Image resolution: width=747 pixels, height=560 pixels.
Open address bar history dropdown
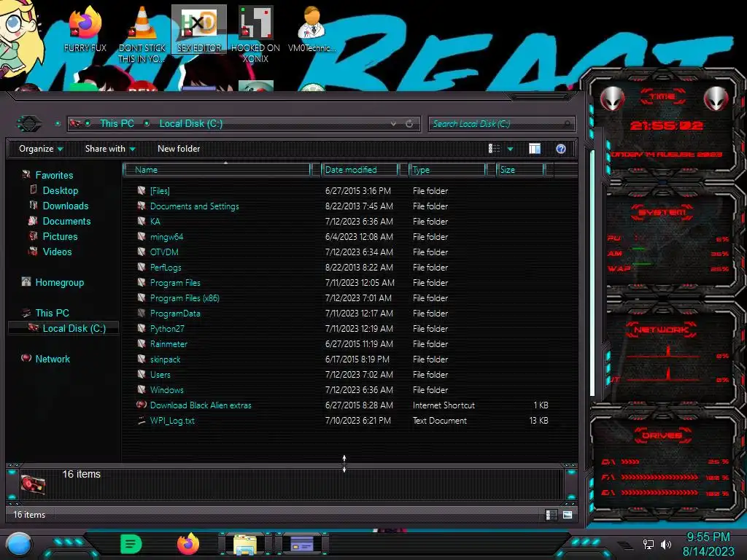coord(393,124)
